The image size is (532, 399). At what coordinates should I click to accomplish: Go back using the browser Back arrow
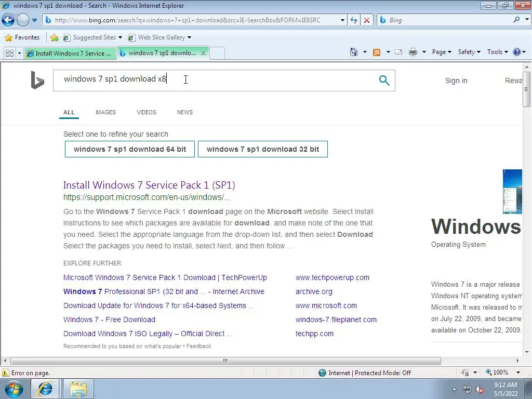(8, 20)
